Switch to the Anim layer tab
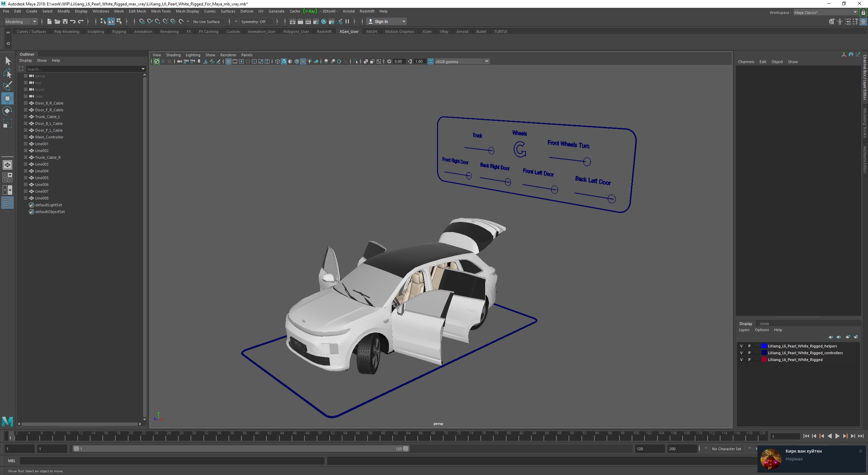Viewport: 868px width, 475px height. tap(764, 324)
